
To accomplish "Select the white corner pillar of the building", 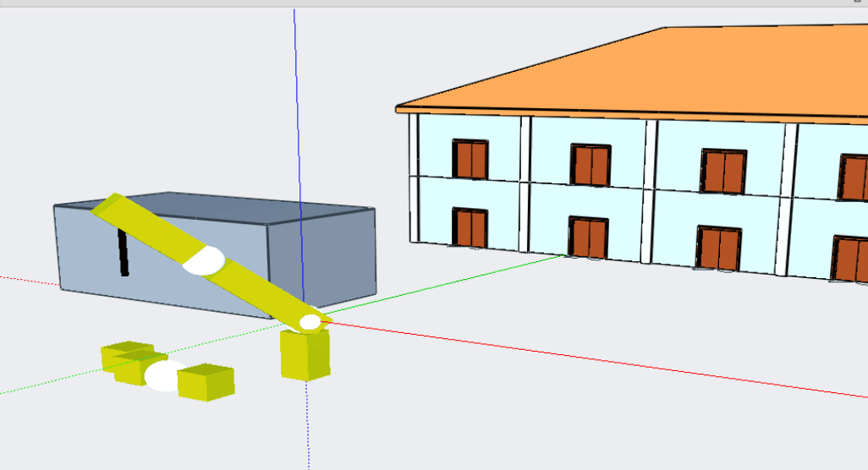I will point(414,178).
